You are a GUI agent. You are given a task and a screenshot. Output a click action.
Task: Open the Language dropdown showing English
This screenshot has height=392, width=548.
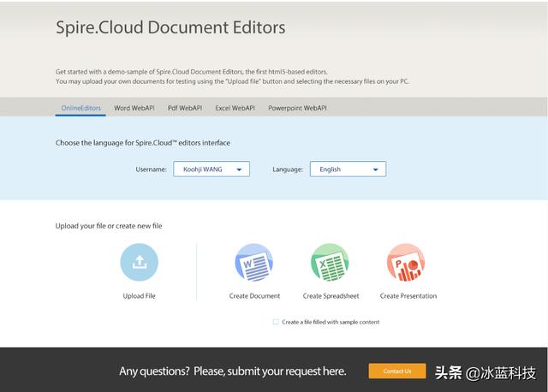348,169
